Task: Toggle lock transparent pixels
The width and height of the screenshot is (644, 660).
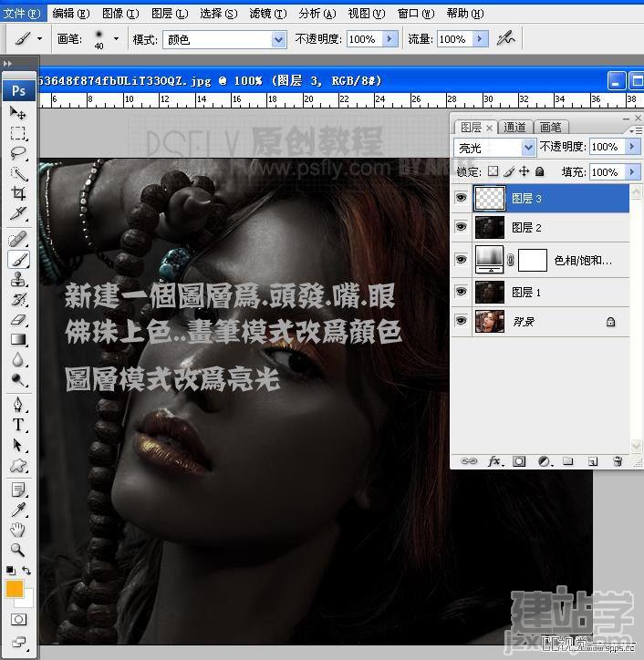Action: tap(493, 171)
